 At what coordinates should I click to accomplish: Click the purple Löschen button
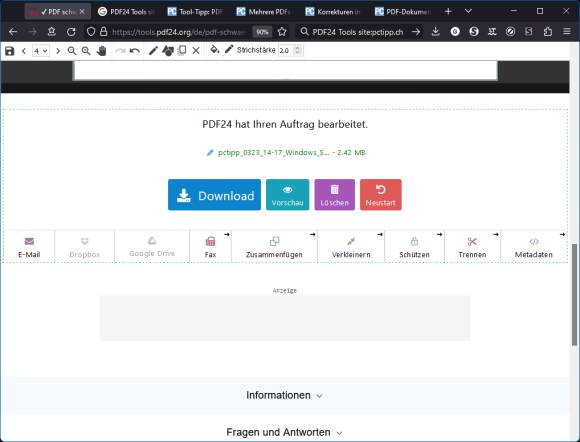pyautogui.click(x=334, y=195)
